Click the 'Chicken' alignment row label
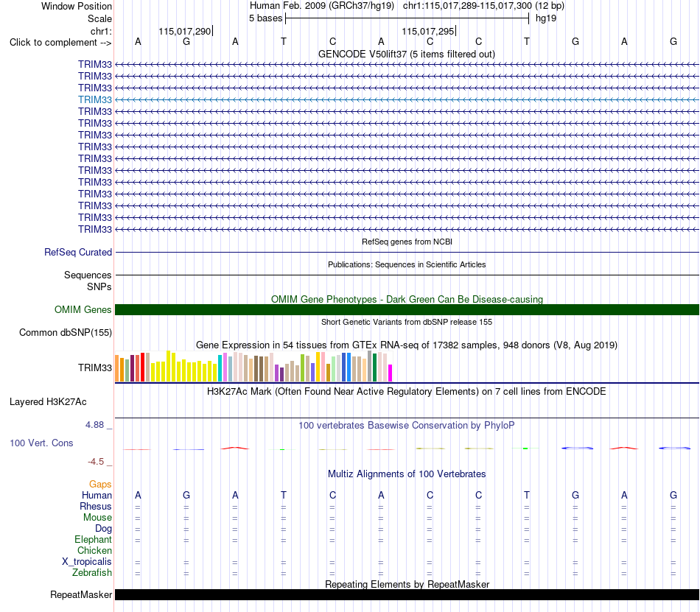700x612 pixels. point(94,550)
